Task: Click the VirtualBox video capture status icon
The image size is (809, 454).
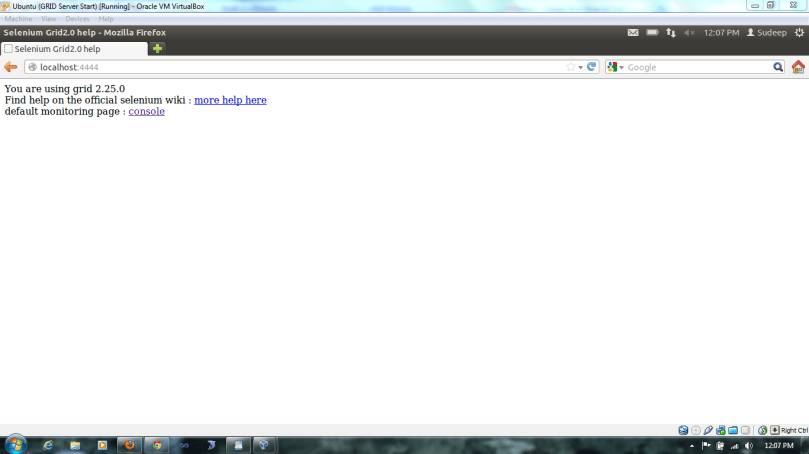Action: [745, 430]
